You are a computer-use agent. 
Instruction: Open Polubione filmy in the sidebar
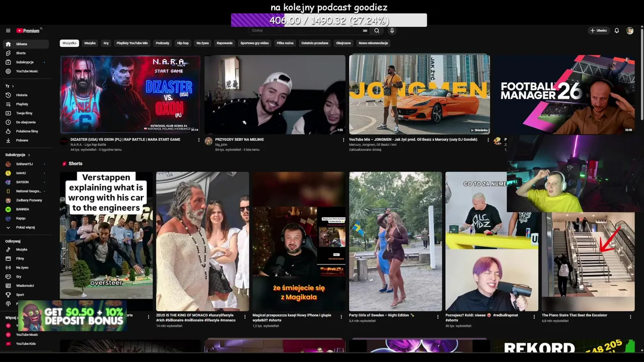pos(25,131)
